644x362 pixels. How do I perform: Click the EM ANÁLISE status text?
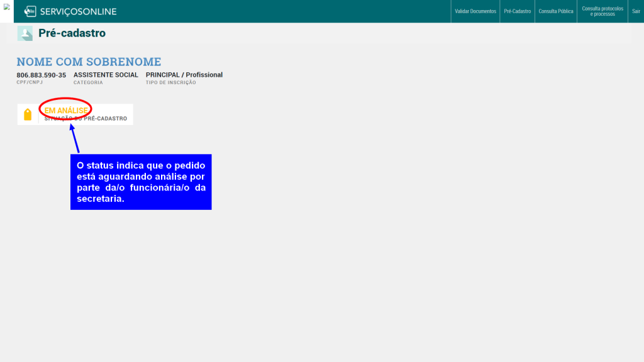[66, 111]
